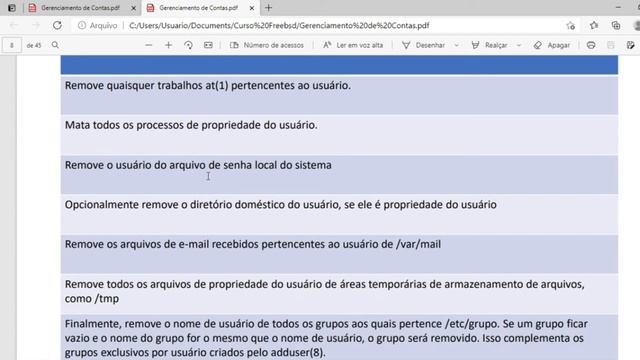Expand Realçar color options dropdown
Image resolution: width=640 pixels, height=360 pixels.
click(x=519, y=45)
